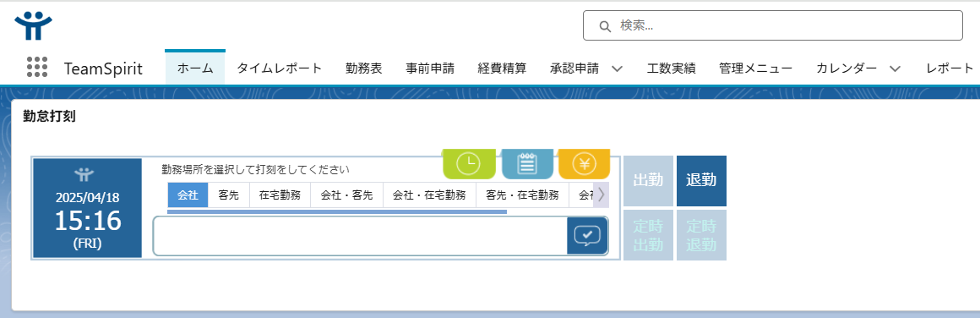Click the 検索 search field
This screenshot has width=980, height=318.
pyautogui.click(x=772, y=25)
